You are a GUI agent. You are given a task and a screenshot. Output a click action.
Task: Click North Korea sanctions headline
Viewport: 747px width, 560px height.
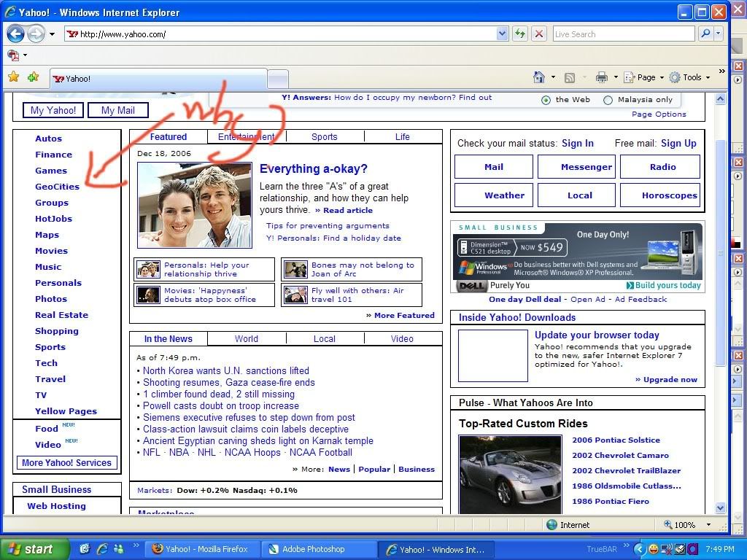point(226,370)
